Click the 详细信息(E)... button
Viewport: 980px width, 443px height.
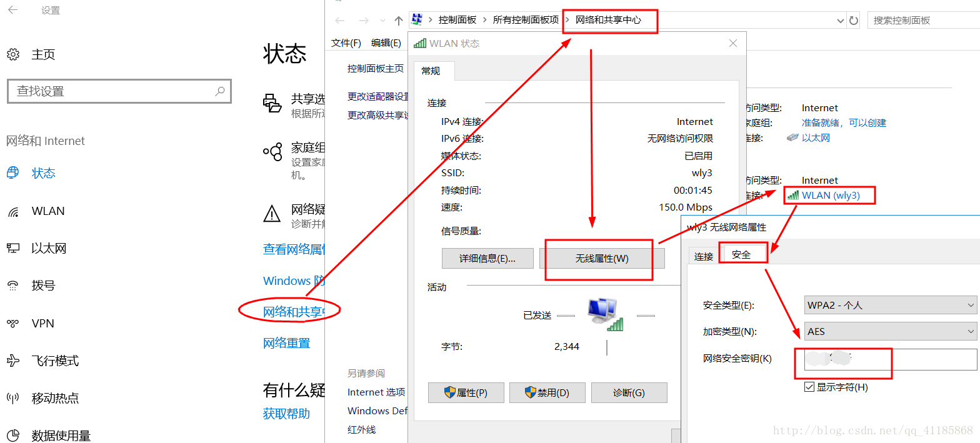487,258
